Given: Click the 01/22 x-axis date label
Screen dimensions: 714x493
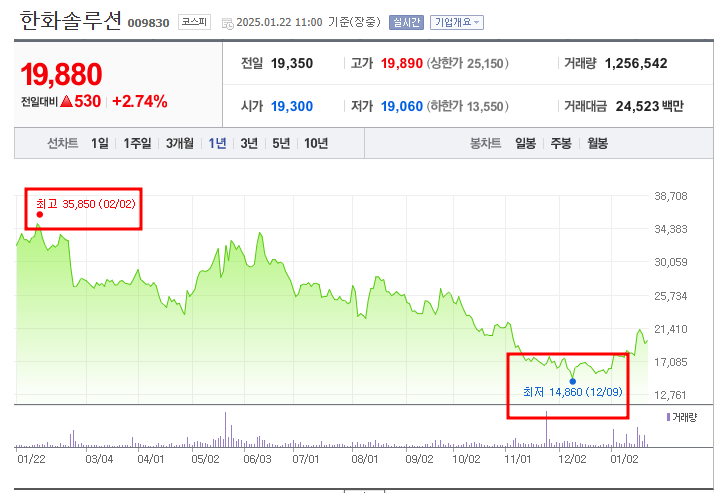Looking at the screenshot, I should point(31,459).
